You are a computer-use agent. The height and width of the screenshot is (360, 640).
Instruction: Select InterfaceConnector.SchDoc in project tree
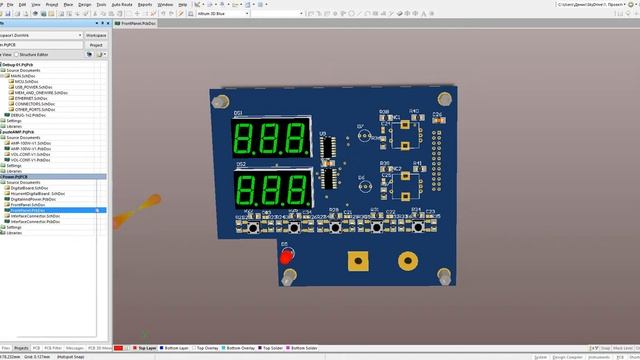(x=35, y=216)
